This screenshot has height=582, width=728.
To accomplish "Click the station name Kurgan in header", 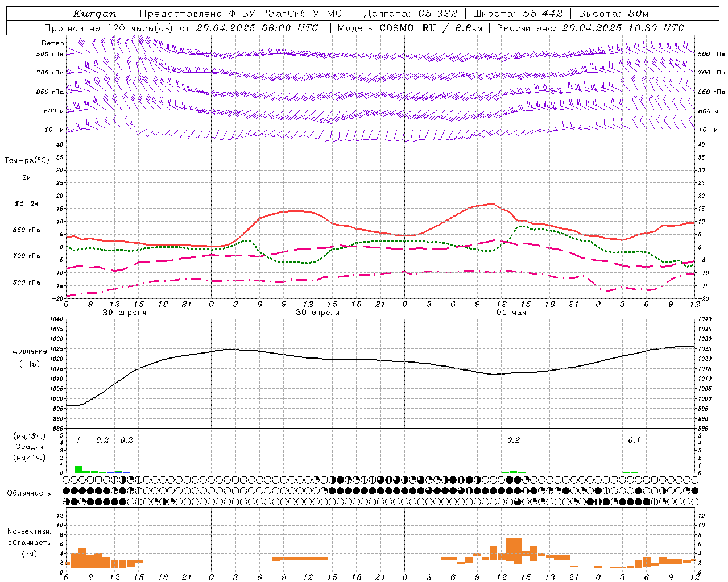I will coord(95,14).
